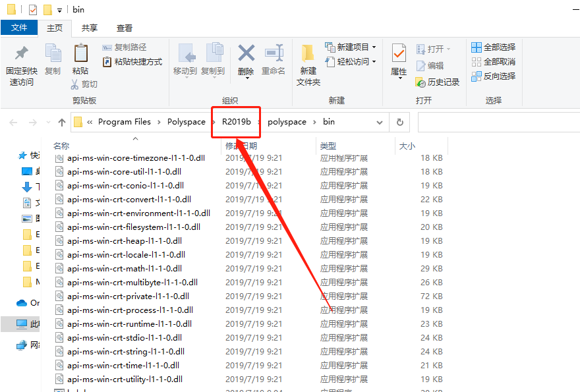Switch to the Home (主页) tab
Image resolution: width=580 pixels, height=392 pixels.
[55, 28]
